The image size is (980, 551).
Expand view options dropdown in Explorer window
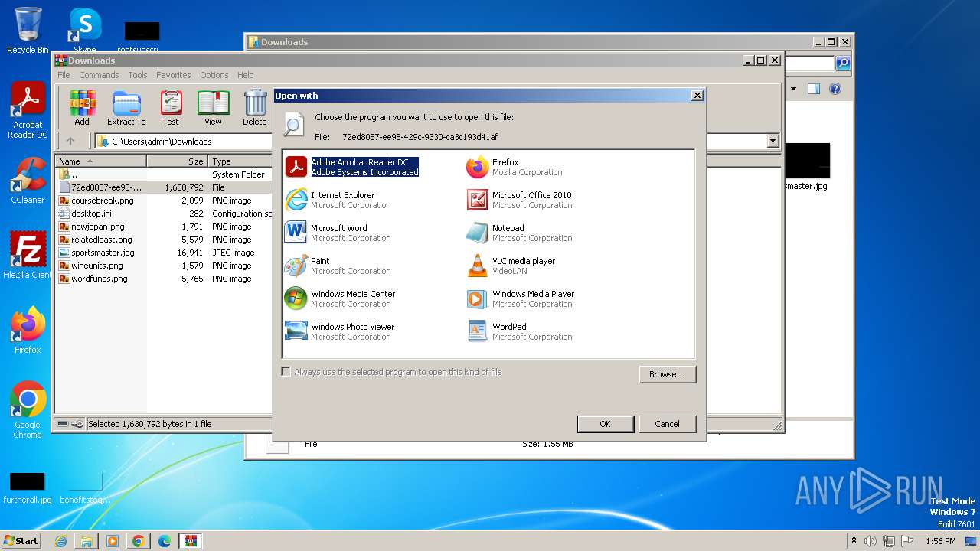point(793,89)
